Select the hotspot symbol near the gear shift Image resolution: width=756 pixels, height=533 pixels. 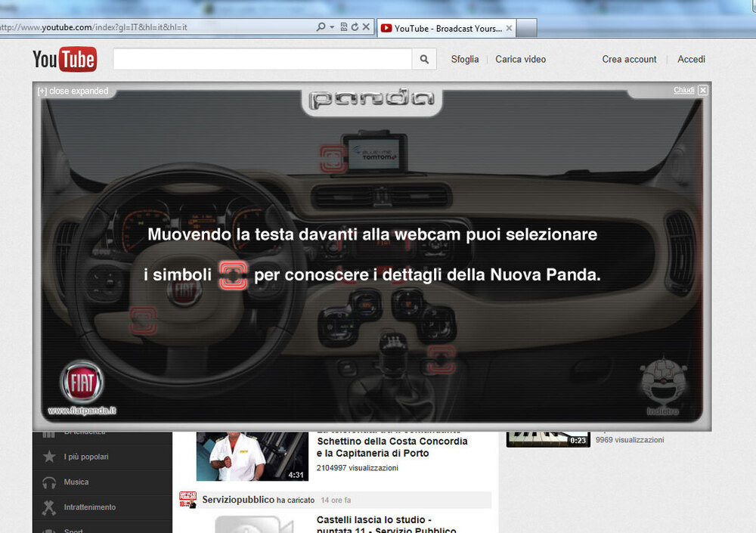click(x=440, y=359)
